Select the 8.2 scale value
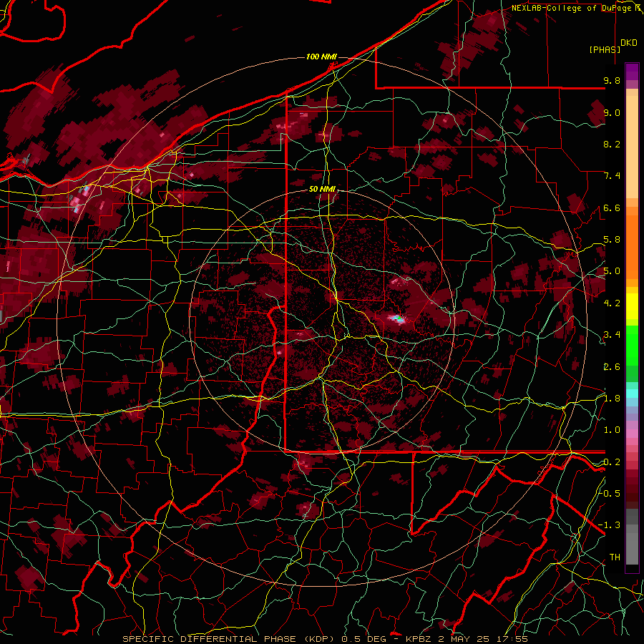644x644 pixels. (x=612, y=144)
